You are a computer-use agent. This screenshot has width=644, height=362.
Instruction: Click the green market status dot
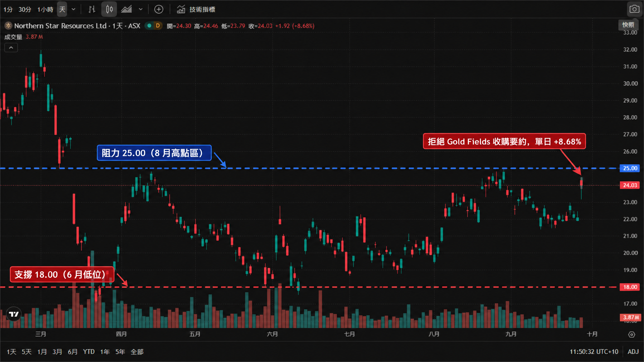(149, 25)
